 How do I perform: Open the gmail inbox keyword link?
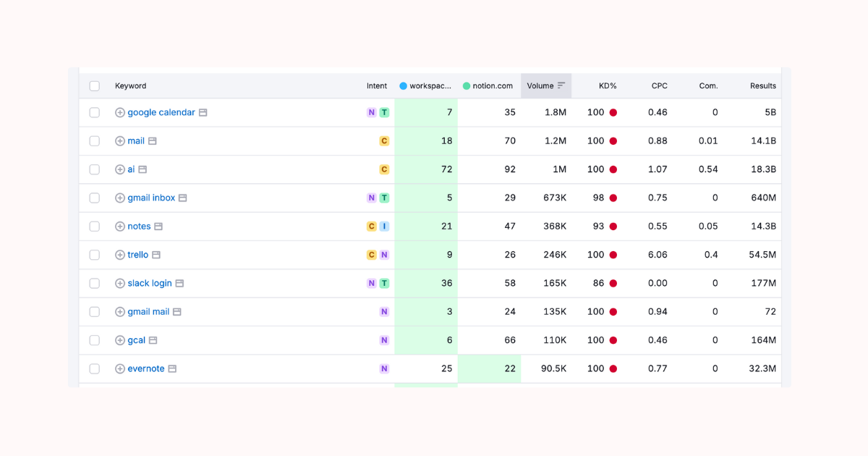tap(151, 198)
